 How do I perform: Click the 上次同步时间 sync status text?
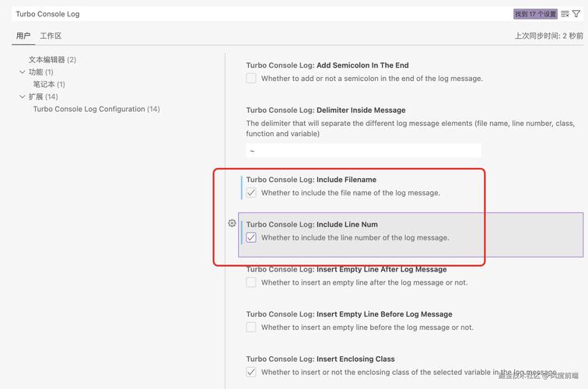[548, 36]
